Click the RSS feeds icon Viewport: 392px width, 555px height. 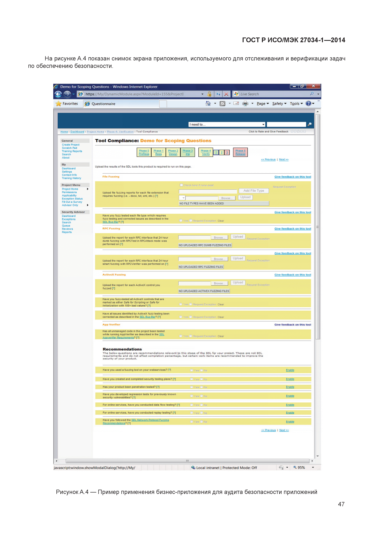[x=222, y=104]
